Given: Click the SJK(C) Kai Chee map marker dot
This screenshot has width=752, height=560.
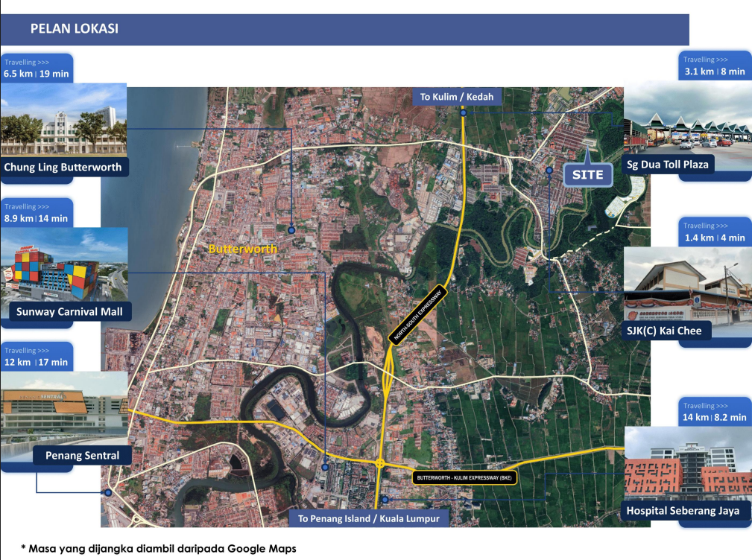Looking at the screenshot, I should point(549,171).
